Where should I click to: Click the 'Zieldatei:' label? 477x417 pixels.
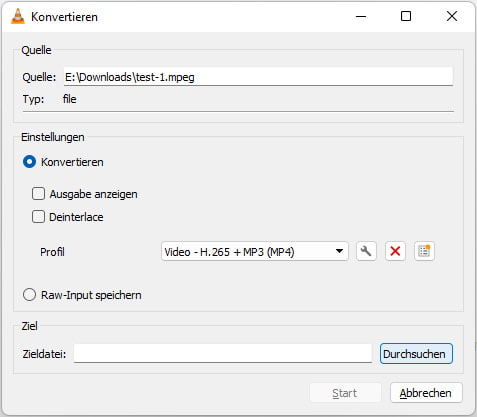tap(44, 354)
